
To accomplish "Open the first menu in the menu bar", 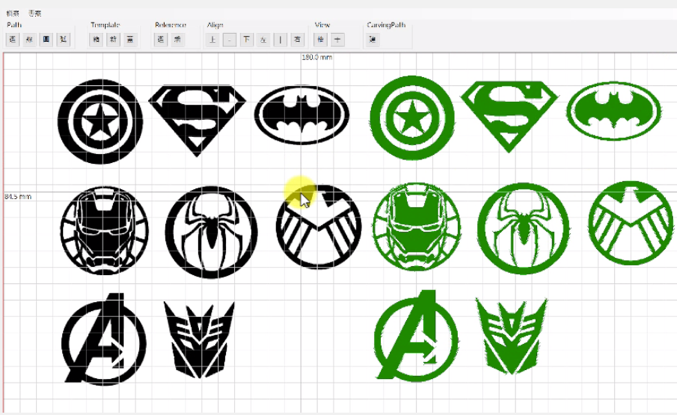I will coord(13,14).
